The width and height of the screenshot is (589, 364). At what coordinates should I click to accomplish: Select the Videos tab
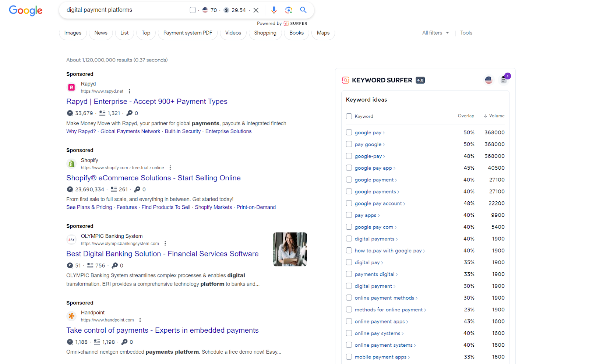[233, 33]
